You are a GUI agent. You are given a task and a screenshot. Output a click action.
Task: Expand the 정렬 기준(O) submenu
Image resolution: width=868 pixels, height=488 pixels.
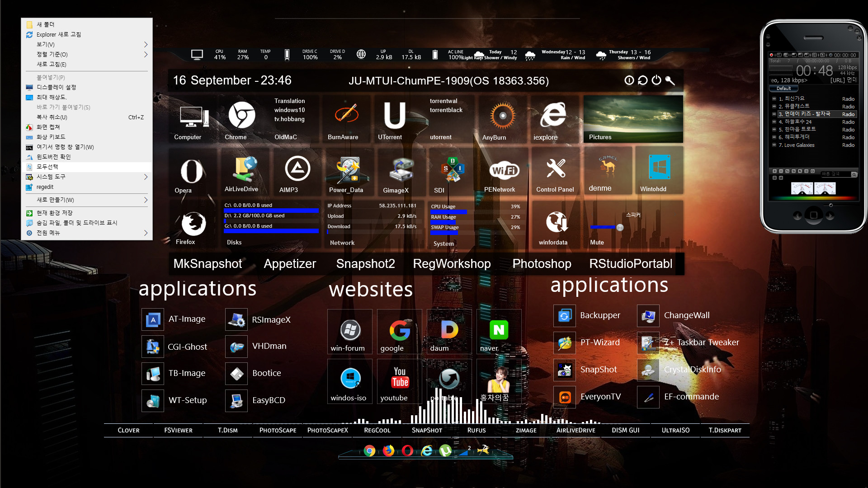pyautogui.click(x=87, y=54)
